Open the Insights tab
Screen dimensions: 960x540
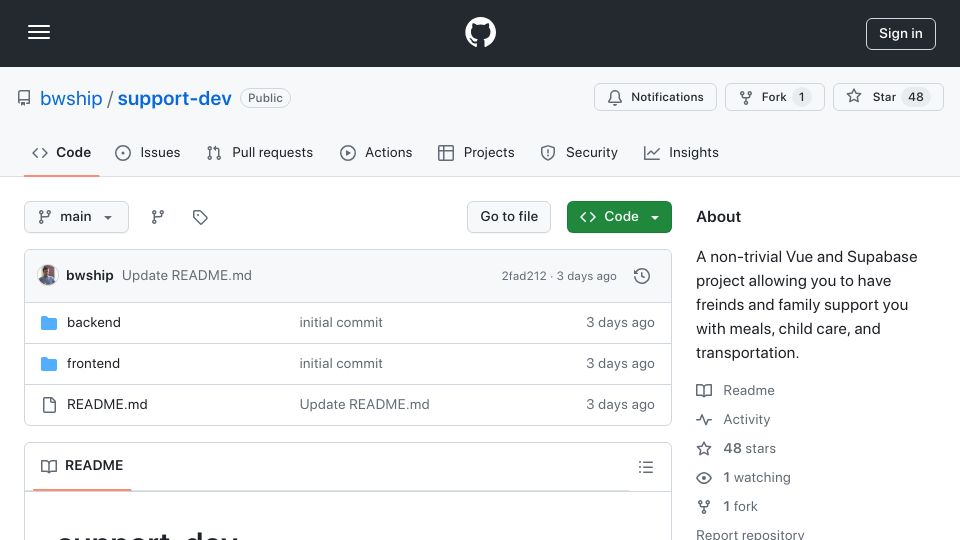point(681,152)
